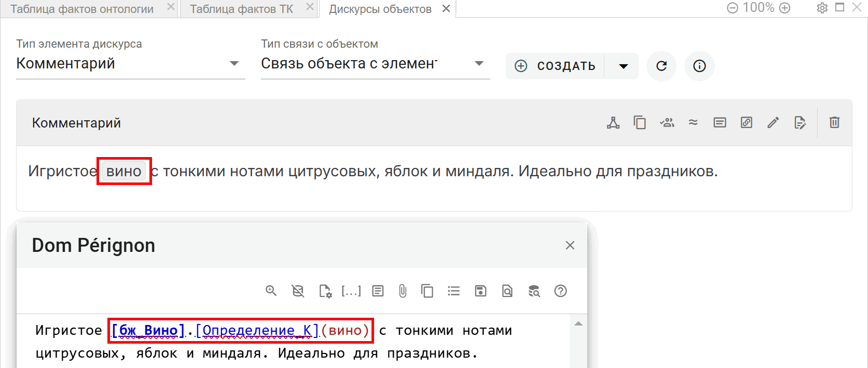This screenshot has height=368, width=868.
Task: Expand the СОЗДАТЬ button dropdown arrow
Action: [x=624, y=66]
